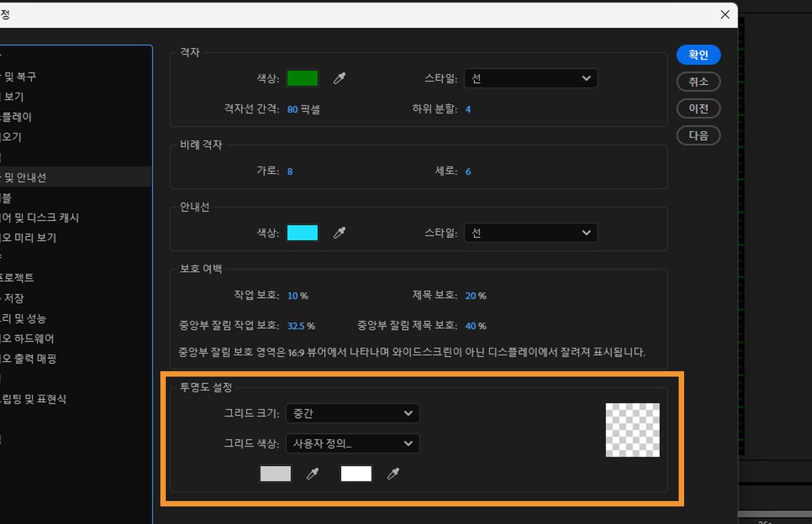Confirm settings with the 확인 button

point(698,55)
